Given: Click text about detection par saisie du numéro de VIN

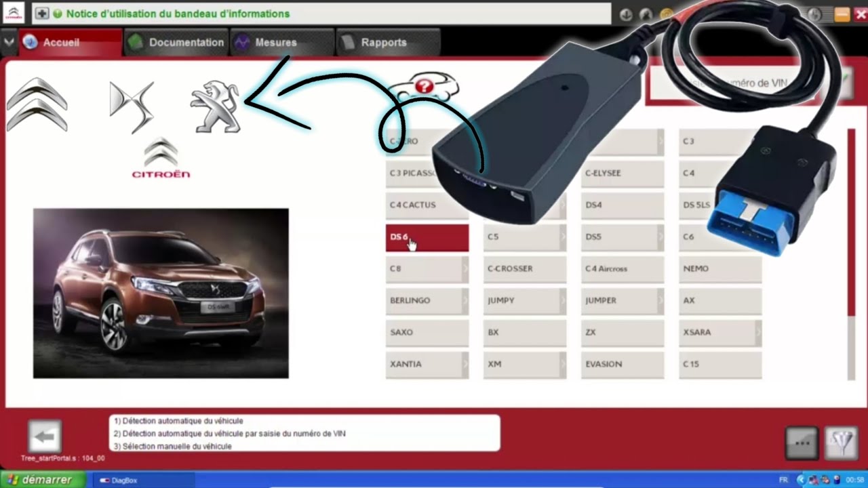Looking at the screenshot, I should [229, 434].
